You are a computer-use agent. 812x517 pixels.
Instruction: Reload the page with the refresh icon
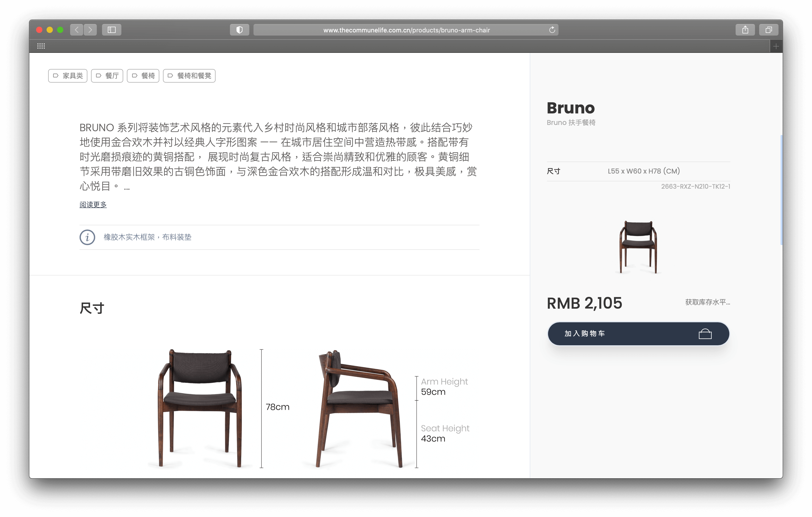[x=552, y=30]
